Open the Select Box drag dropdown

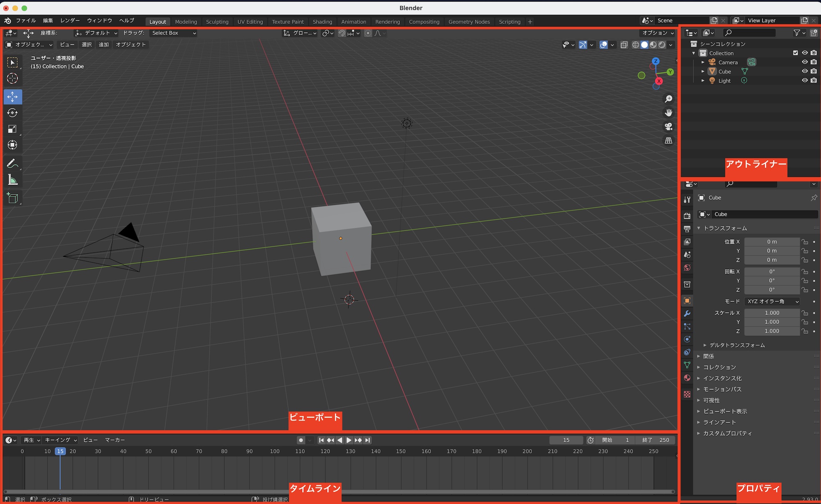point(174,33)
